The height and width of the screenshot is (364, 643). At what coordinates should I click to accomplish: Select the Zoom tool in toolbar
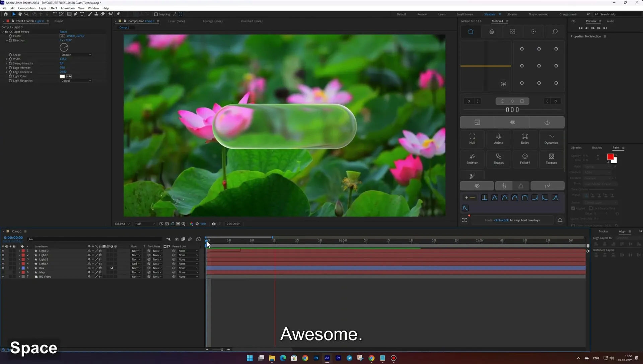pos(26,14)
